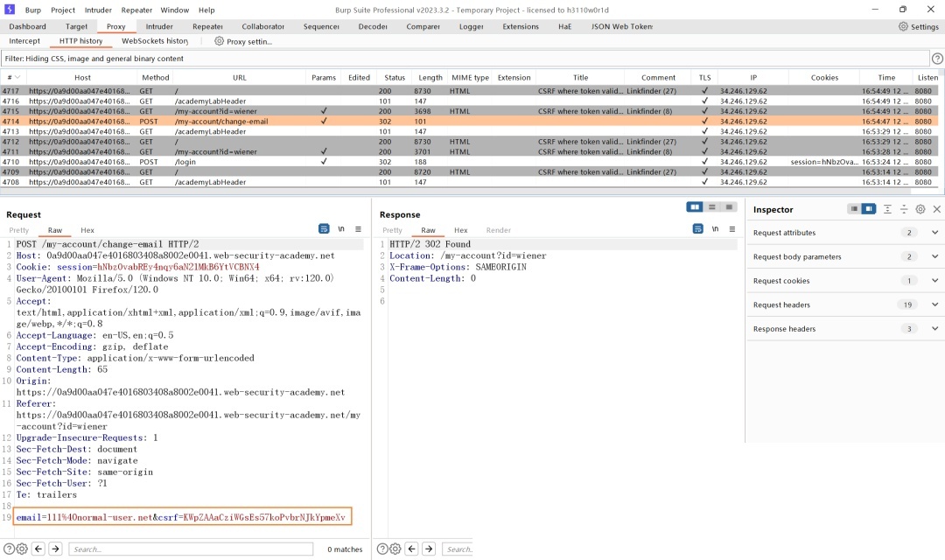Click the Request search field
Viewport: 945px width, 560px height.
pos(191,549)
